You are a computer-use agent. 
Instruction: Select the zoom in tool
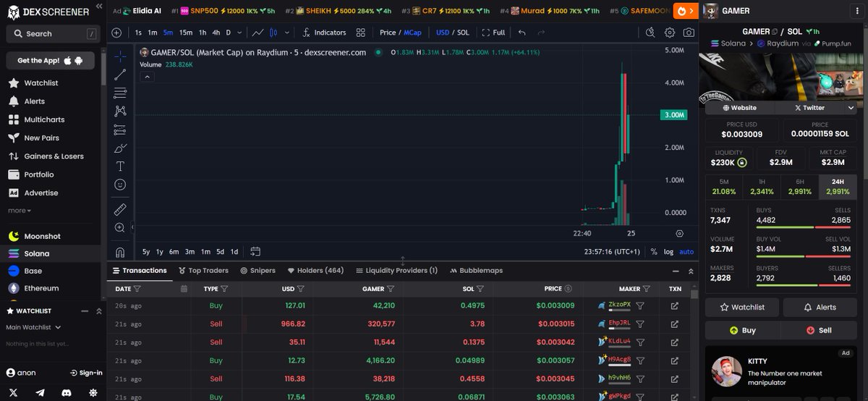click(x=120, y=227)
